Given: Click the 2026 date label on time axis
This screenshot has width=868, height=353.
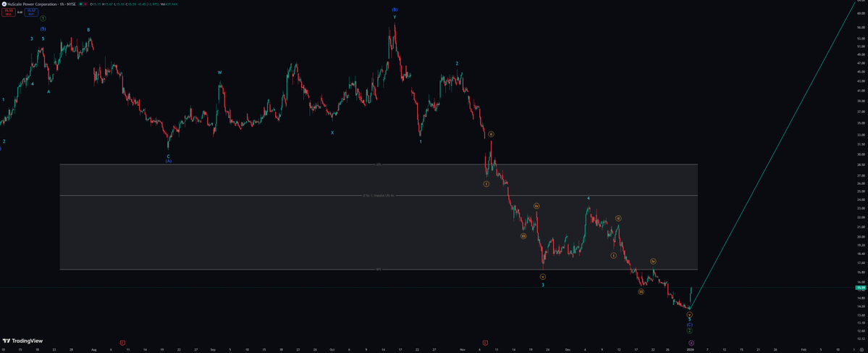Looking at the screenshot, I should (x=689, y=350).
